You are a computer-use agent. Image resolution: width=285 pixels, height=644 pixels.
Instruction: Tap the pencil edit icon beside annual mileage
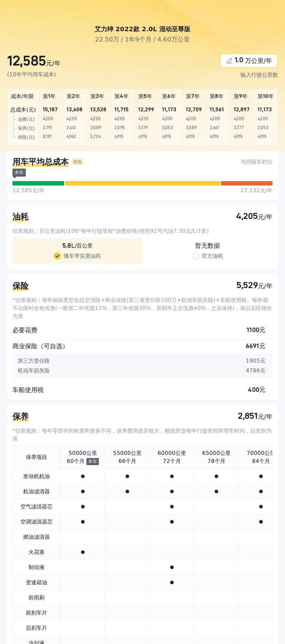click(229, 61)
